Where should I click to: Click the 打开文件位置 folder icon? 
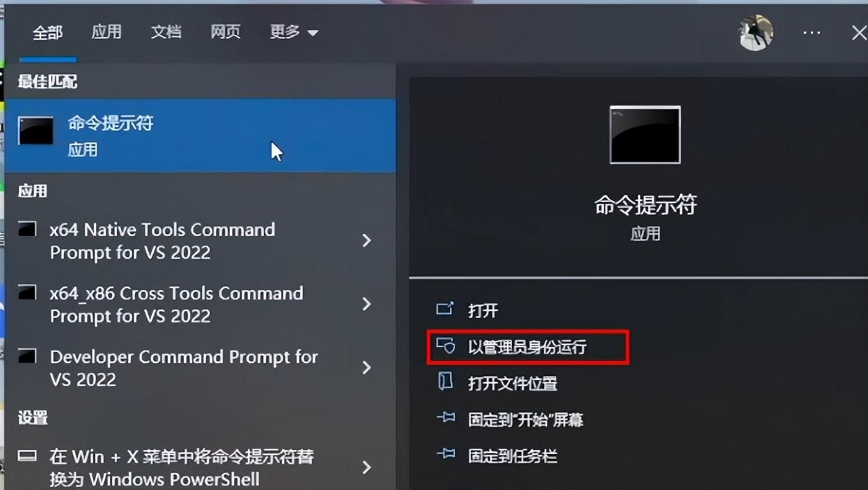445,382
